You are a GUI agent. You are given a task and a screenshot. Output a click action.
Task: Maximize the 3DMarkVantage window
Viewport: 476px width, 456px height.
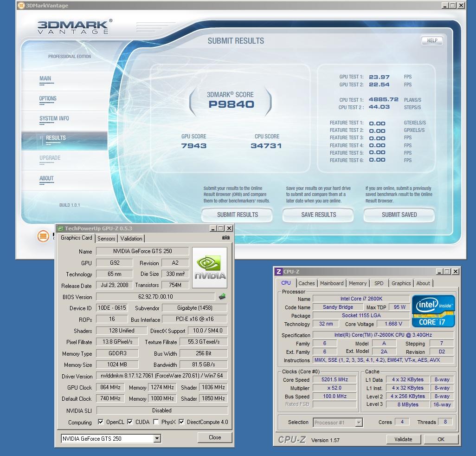tap(453, 5)
